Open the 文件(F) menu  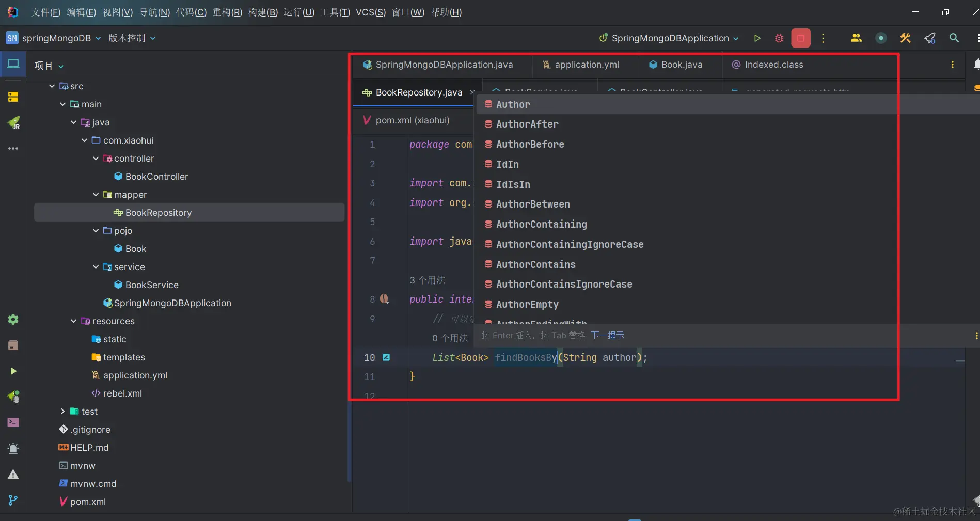click(x=46, y=12)
